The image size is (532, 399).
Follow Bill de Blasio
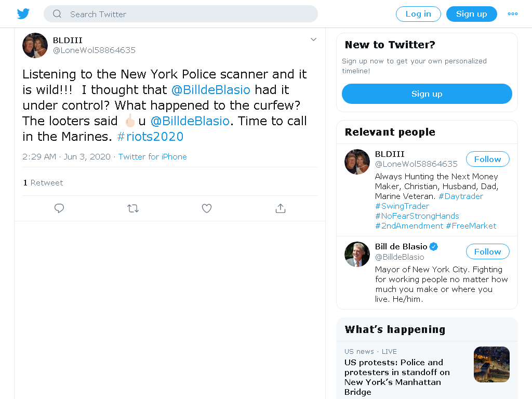tap(487, 252)
